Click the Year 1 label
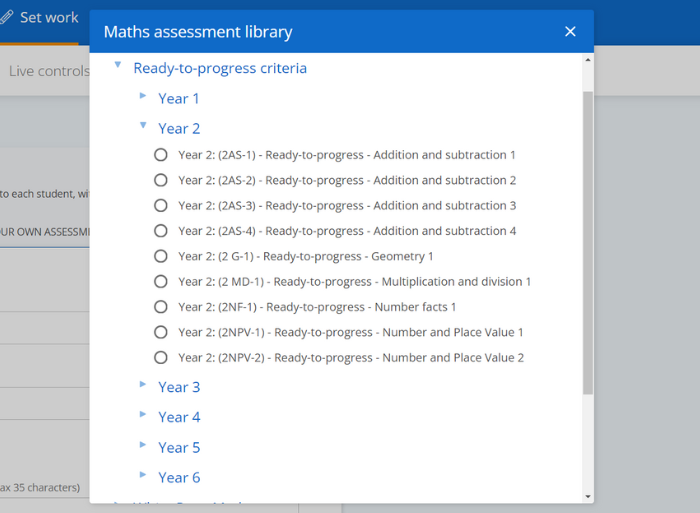Image resolution: width=700 pixels, height=513 pixels. [179, 99]
